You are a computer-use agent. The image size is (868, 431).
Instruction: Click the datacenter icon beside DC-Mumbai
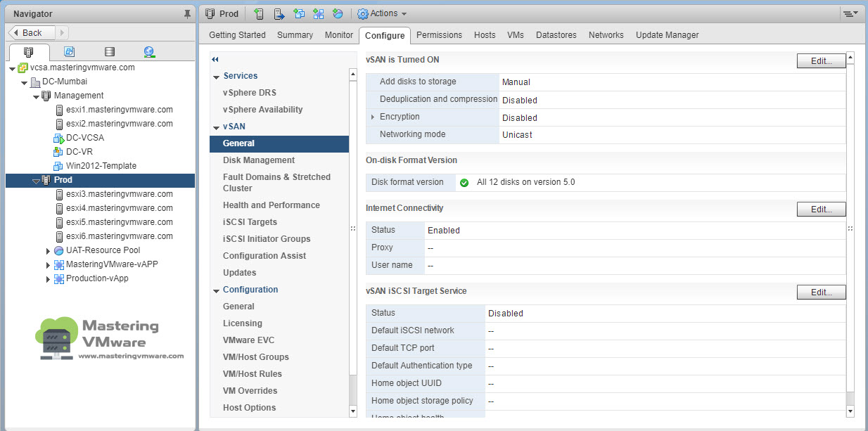click(35, 82)
